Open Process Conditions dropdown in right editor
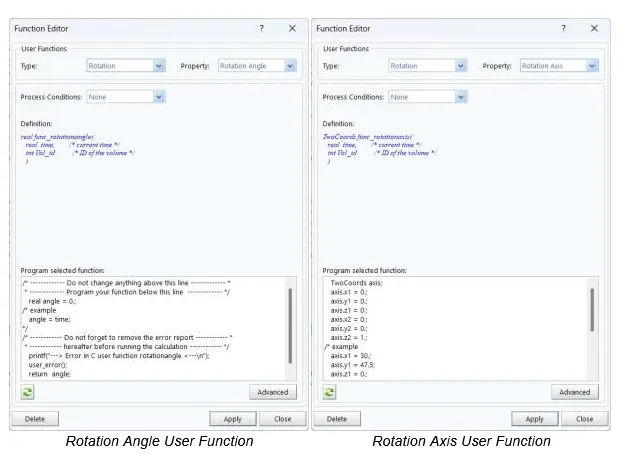Image resolution: width=635 pixels, height=466 pixels. pyautogui.click(x=460, y=97)
